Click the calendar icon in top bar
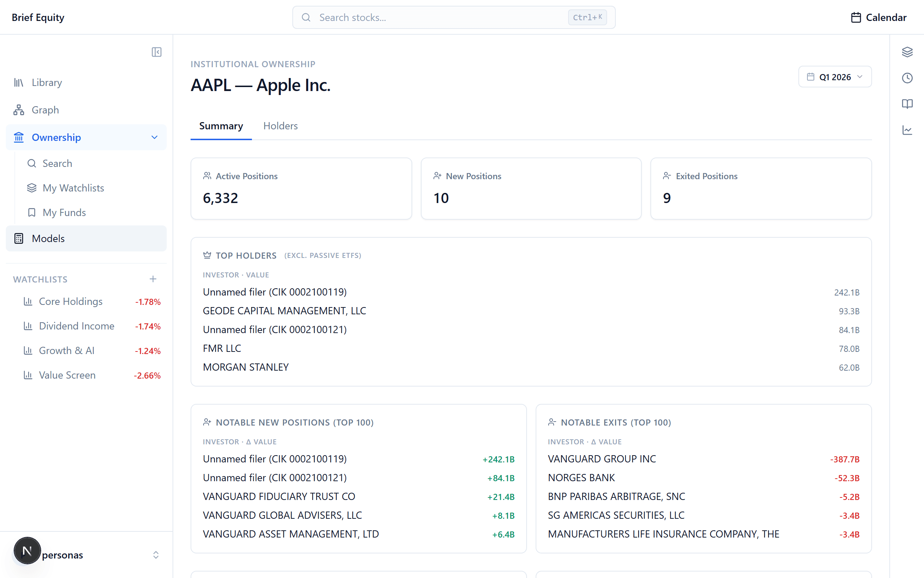 pos(856,18)
